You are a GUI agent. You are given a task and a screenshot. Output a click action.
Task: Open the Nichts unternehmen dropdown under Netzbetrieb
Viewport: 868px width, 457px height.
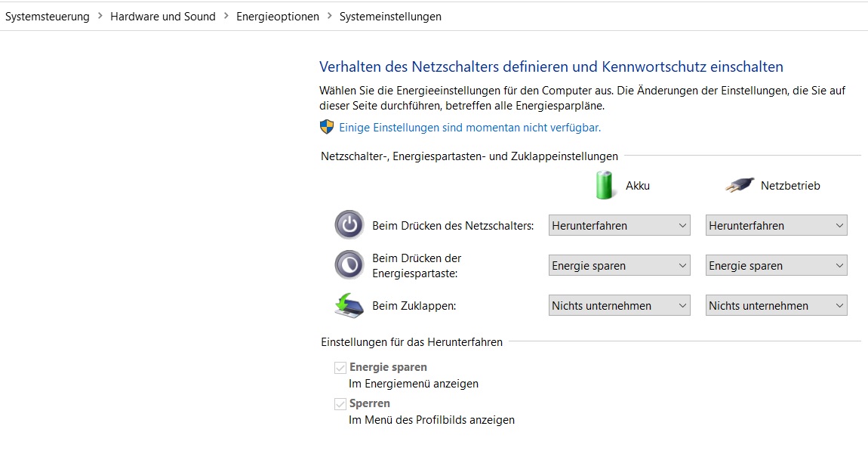pyautogui.click(x=776, y=305)
